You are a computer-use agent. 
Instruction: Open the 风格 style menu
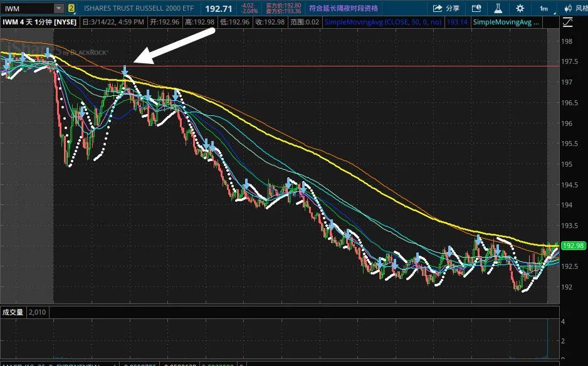coord(576,8)
